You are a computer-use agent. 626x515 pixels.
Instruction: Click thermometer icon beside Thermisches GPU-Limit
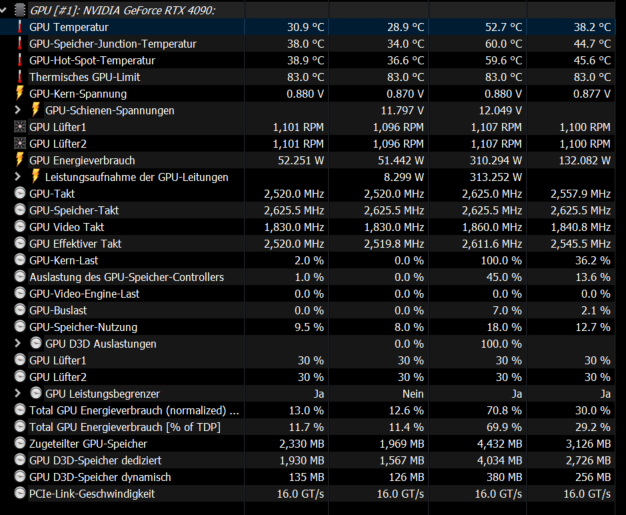(20, 77)
